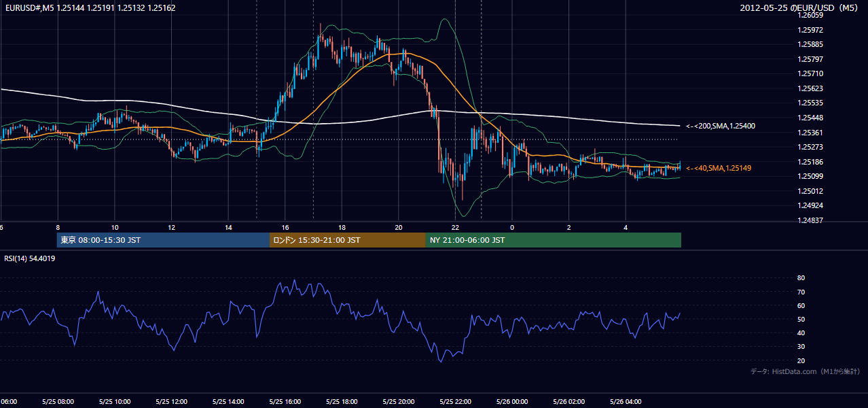Click the 5/25 22:00 date label
The width and height of the screenshot is (868, 408).
coord(455,402)
